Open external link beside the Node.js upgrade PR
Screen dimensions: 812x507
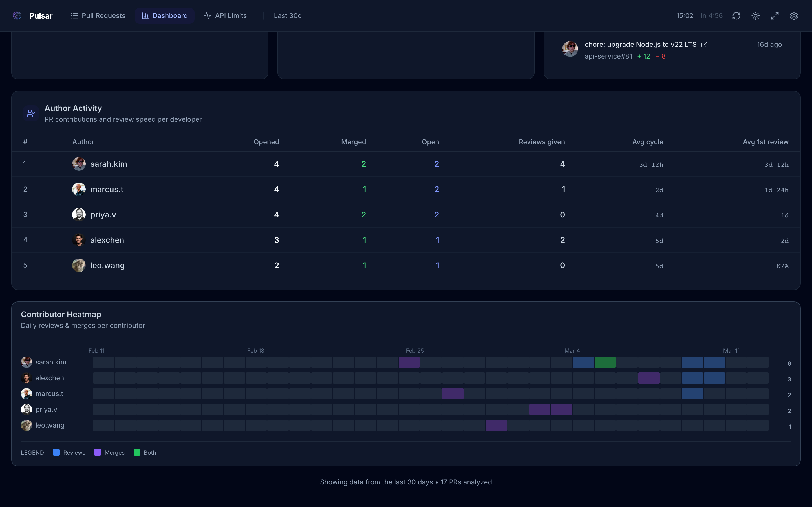(704, 44)
